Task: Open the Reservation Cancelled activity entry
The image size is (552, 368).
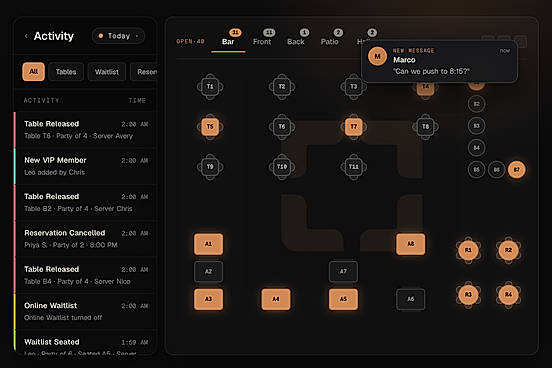Action: pyautogui.click(x=85, y=239)
